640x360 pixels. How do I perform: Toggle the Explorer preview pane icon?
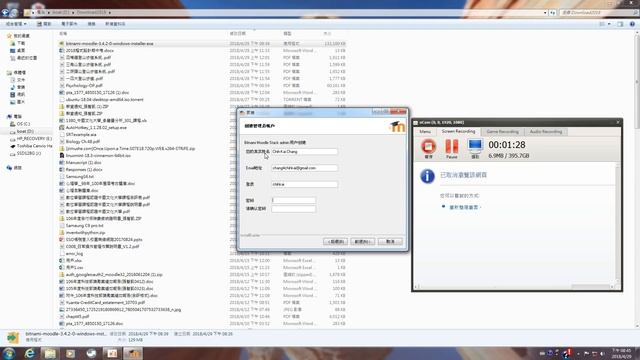pyautogui.click(x=620, y=24)
